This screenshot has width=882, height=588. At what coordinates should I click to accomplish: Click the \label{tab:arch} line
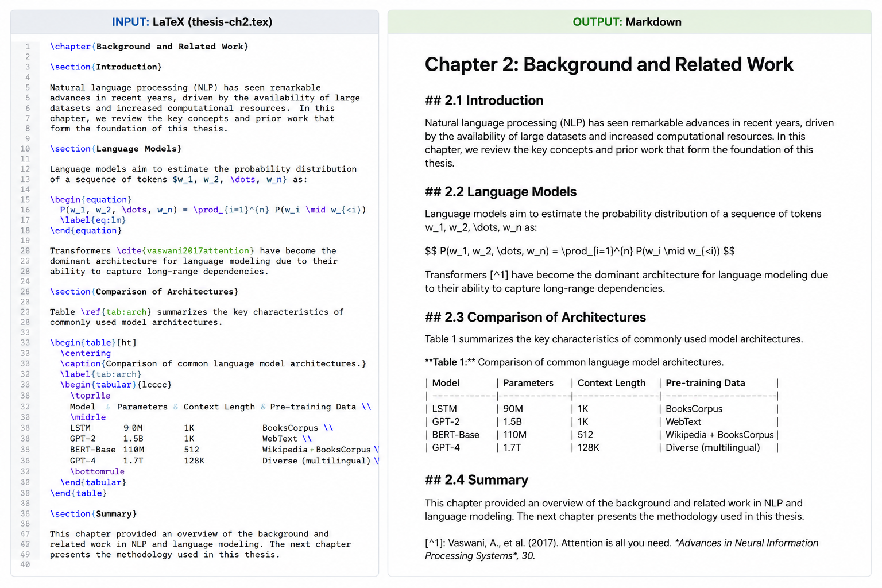click(100, 374)
